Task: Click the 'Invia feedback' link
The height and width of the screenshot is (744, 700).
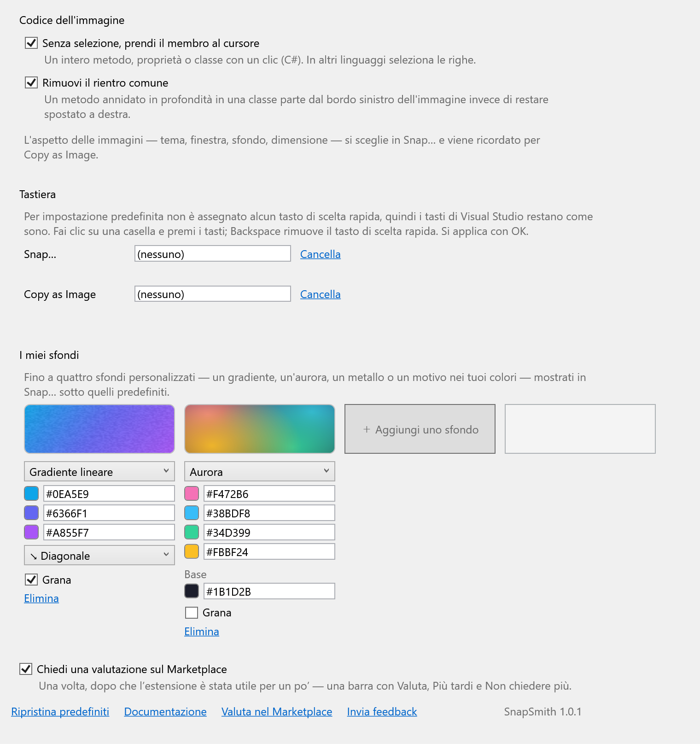Action: click(382, 712)
